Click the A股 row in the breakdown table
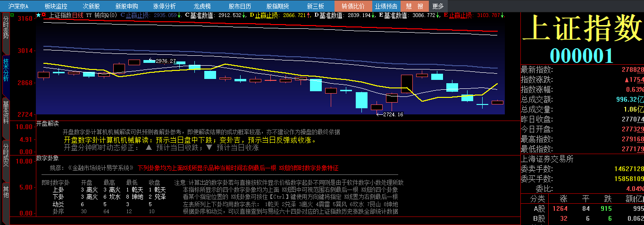This screenshot has width=644, height=225. pyautogui.click(x=582, y=208)
